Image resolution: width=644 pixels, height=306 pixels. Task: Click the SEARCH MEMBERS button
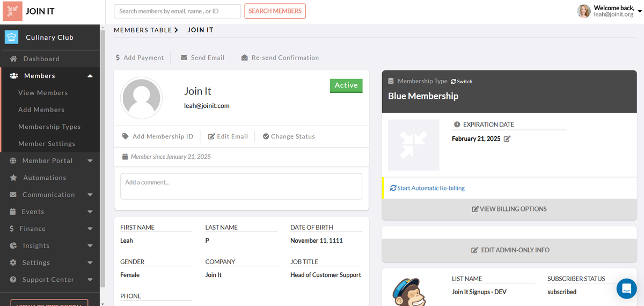pos(275,11)
